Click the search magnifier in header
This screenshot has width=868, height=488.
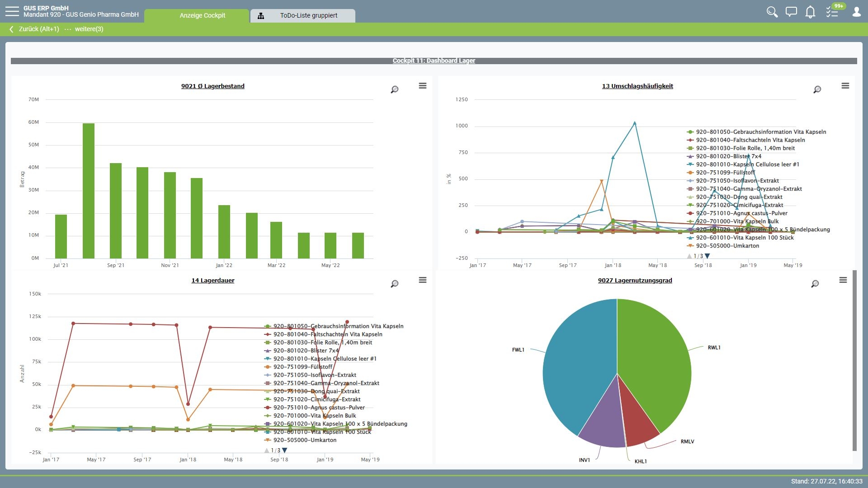(x=772, y=12)
